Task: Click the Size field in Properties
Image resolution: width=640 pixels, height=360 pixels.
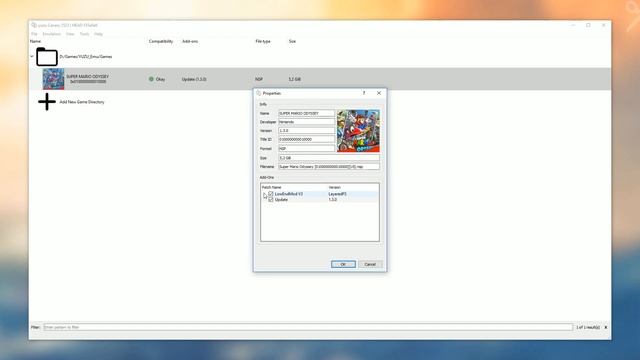Action: [329, 158]
